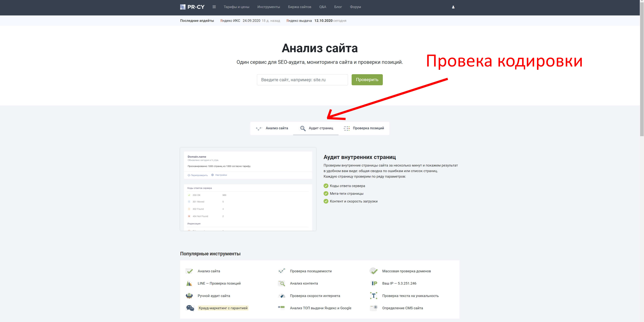This screenshot has width=644, height=322.
Task: Click the text uniqueness T icon
Action: (374, 295)
